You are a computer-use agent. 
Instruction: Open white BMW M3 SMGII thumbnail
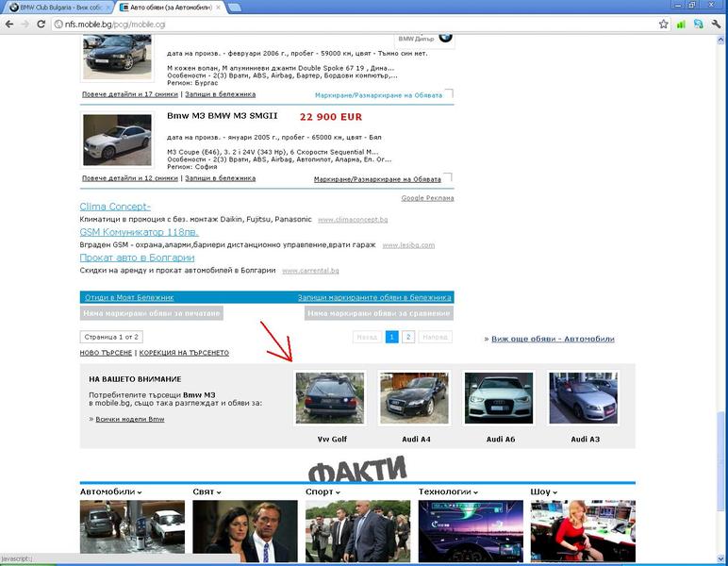coord(117,140)
